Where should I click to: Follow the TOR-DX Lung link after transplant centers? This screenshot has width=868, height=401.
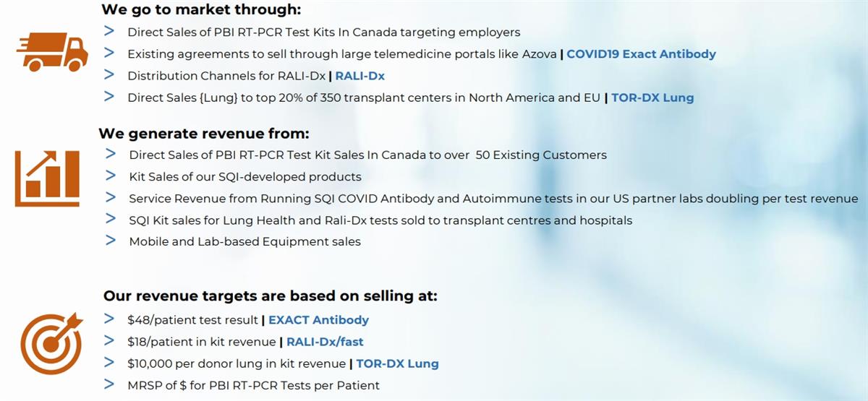pos(652,98)
